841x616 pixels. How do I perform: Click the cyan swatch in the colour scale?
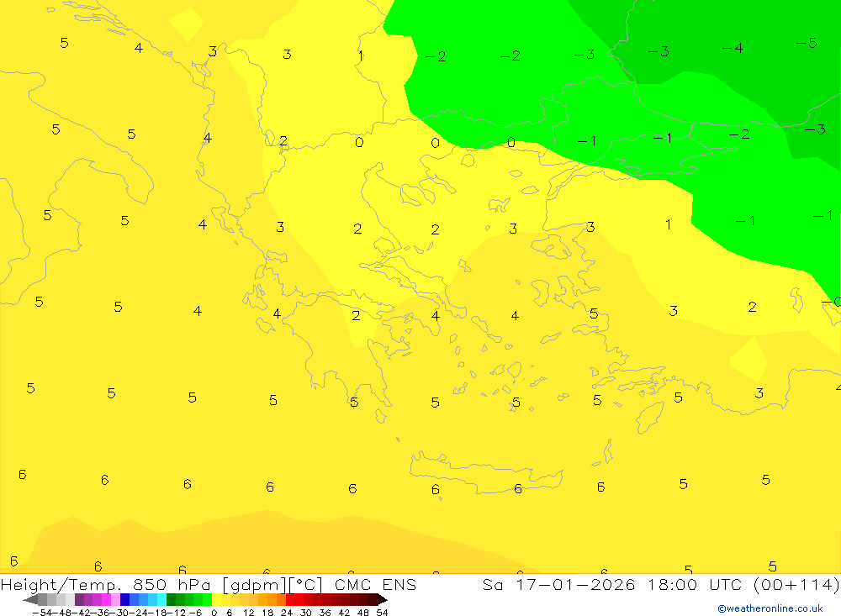pos(161,600)
